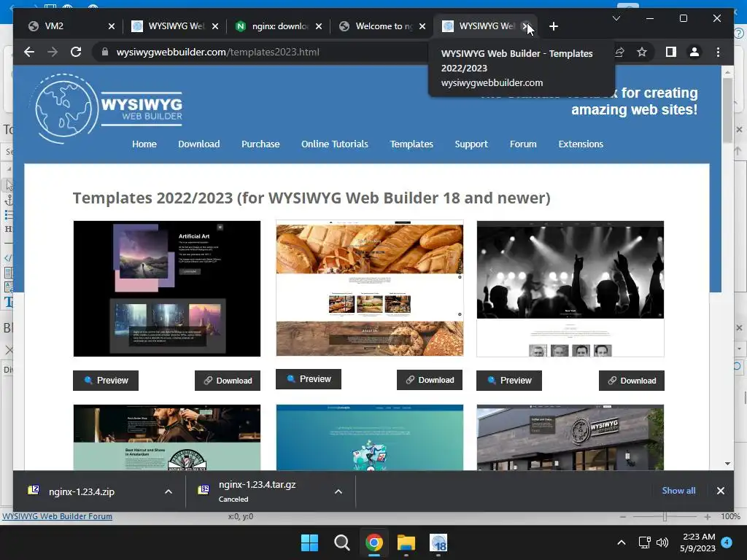Open WYSIWYG Web Builder Forum link in background app
Image resolution: width=747 pixels, height=560 pixels.
57,516
